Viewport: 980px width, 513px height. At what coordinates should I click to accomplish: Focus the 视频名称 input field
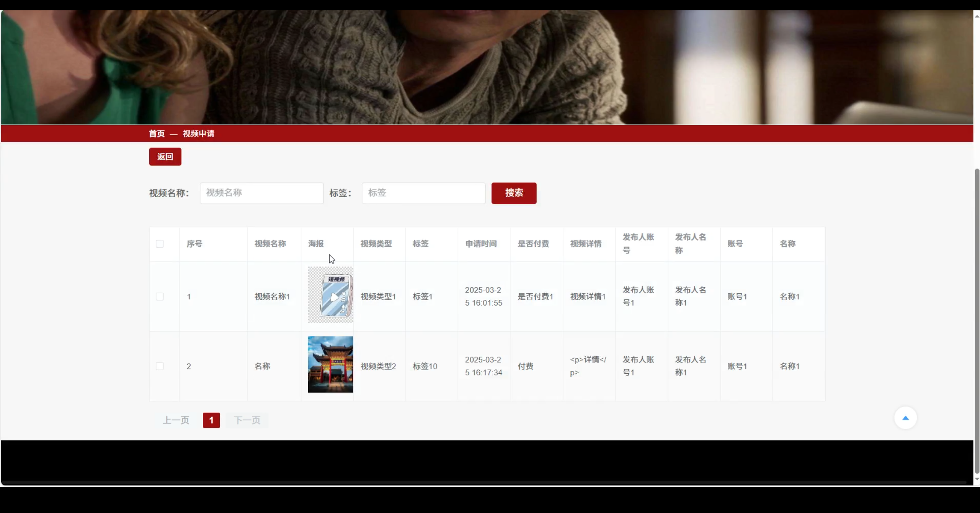261,193
